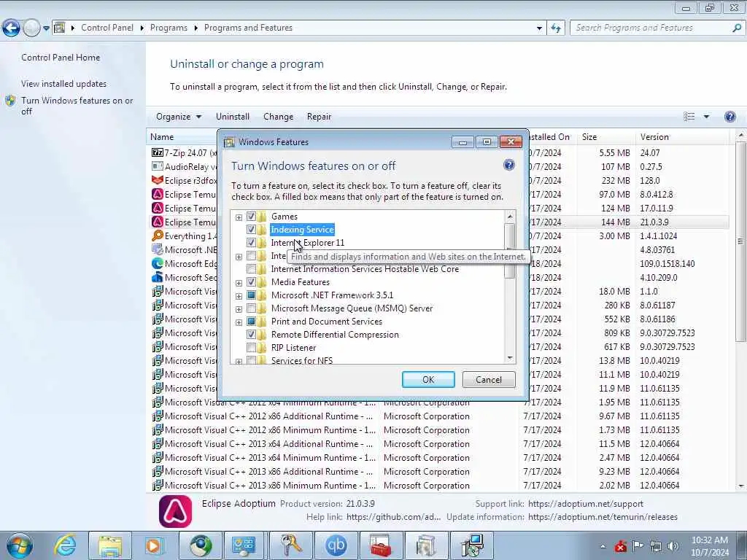Open adoptium.net temurin releases link

tap(603, 517)
